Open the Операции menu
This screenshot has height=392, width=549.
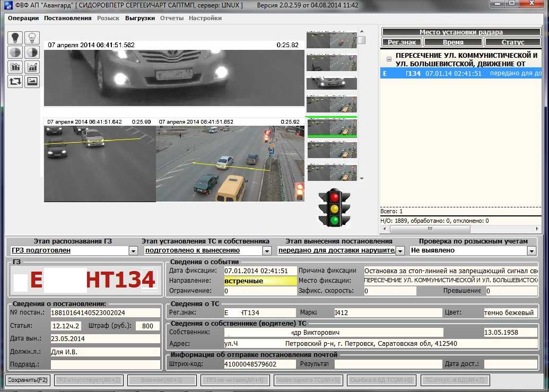(23, 18)
